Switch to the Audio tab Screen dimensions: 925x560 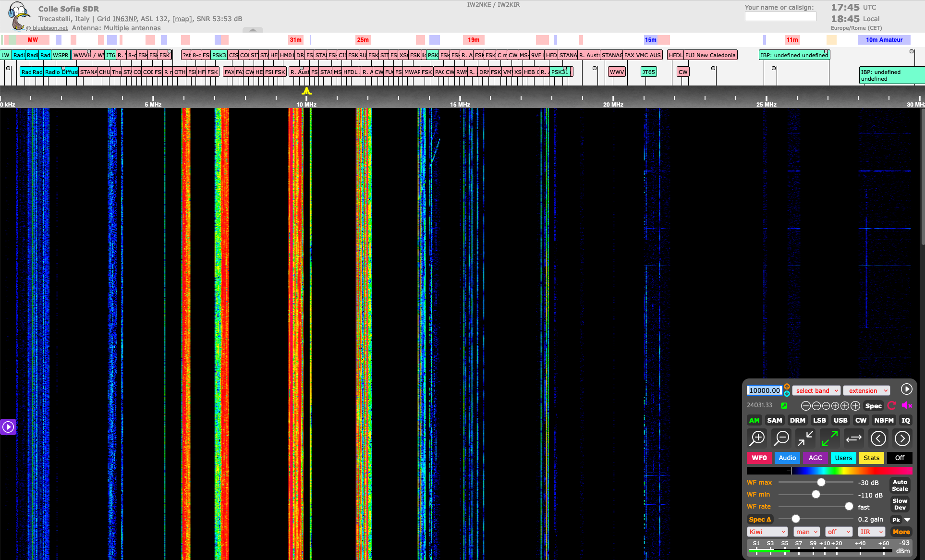(787, 458)
